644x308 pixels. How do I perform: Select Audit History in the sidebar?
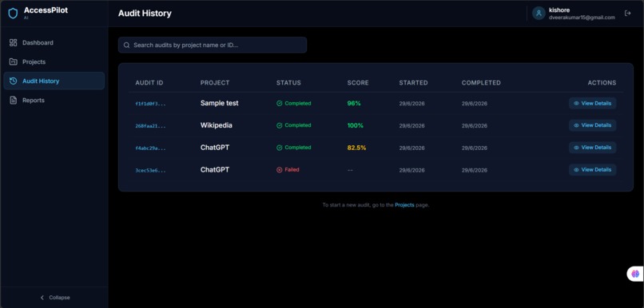[54, 81]
